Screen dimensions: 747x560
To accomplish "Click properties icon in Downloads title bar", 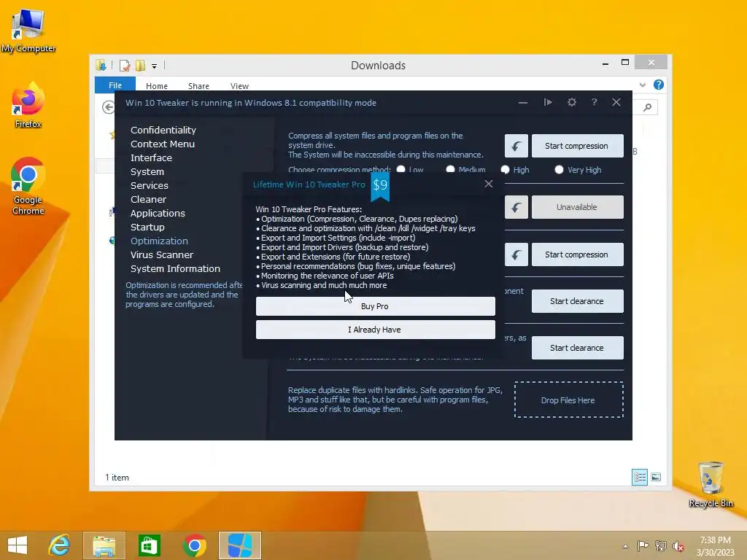I will point(124,65).
